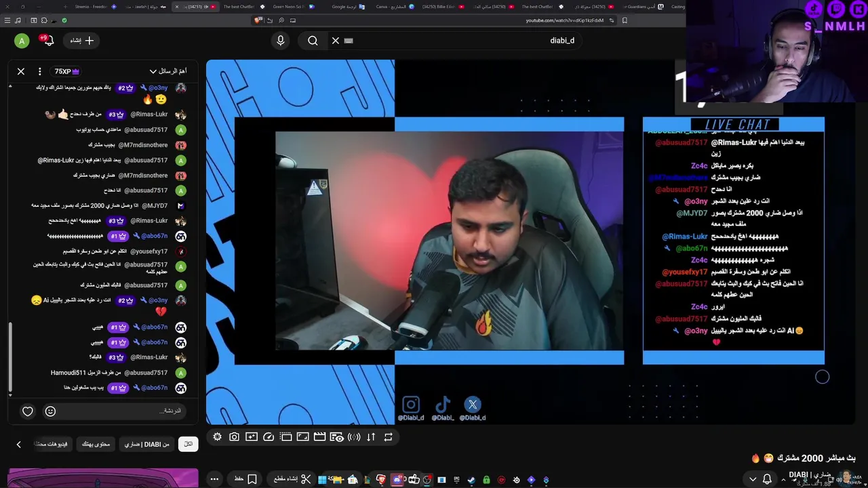The image size is (868, 488).
Task: Click @MJYD7 username in chat
Action: [156, 206]
